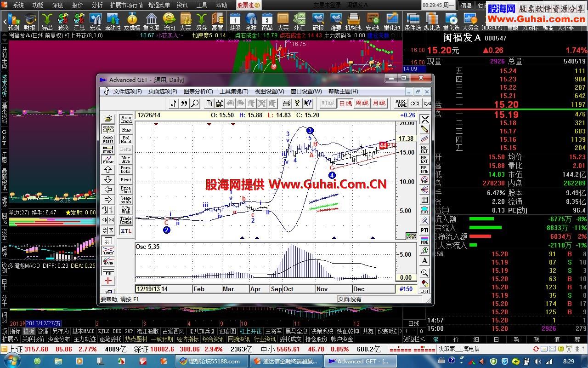
Task: Toggle the Price Clust study
Action: tap(126, 190)
